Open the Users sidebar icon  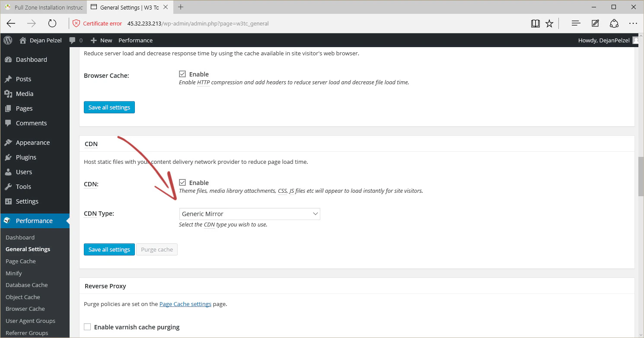coord(8,172)
